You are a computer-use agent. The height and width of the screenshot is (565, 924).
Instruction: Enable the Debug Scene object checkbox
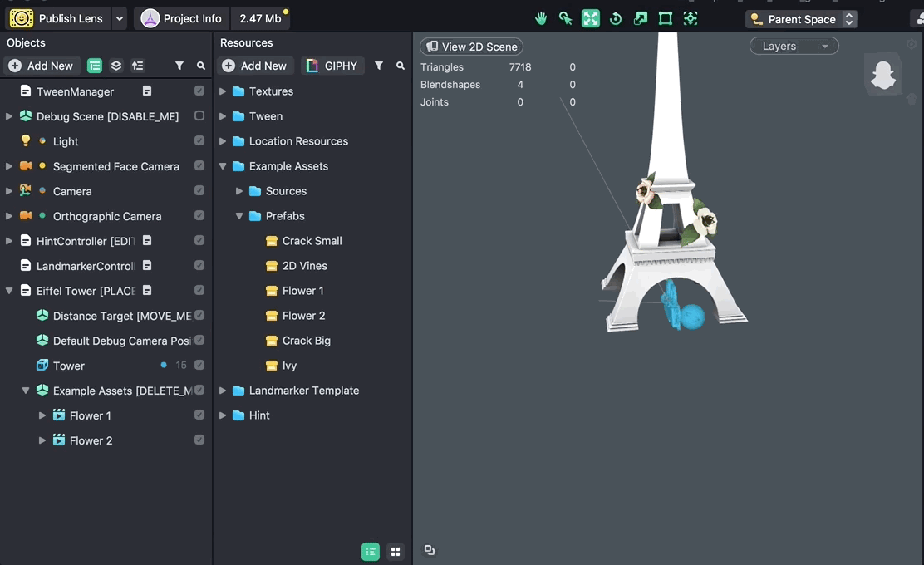199,116
